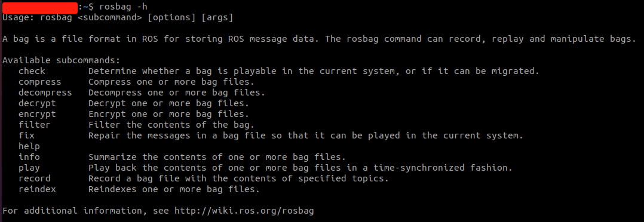Click the 'record' subcommand name
The image size is (644, 222).
click(x=35, y=178)
